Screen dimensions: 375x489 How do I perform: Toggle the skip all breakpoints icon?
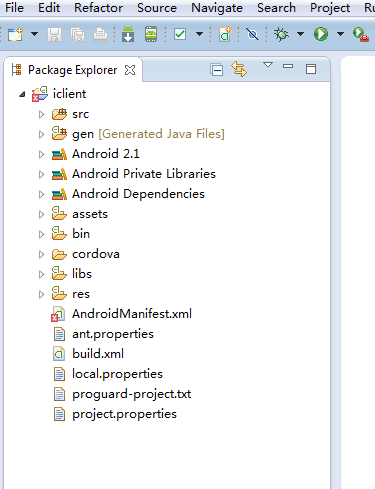click(252, 34)
